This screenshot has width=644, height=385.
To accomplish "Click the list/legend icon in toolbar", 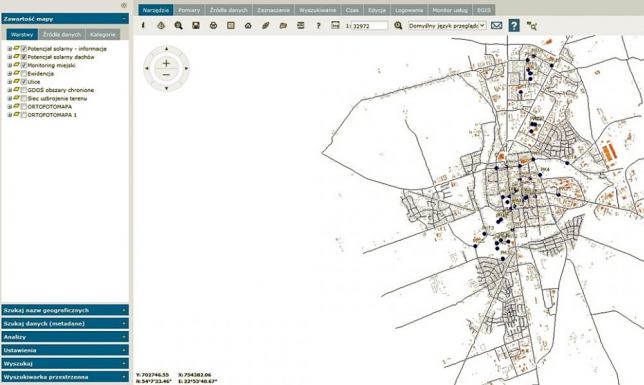I will 301,25.
